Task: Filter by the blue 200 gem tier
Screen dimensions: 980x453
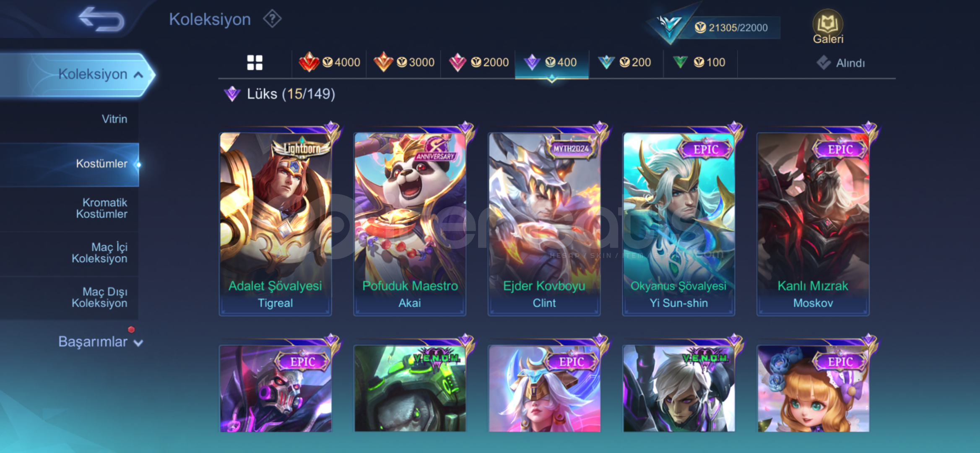Action: (x=624, y=62)
